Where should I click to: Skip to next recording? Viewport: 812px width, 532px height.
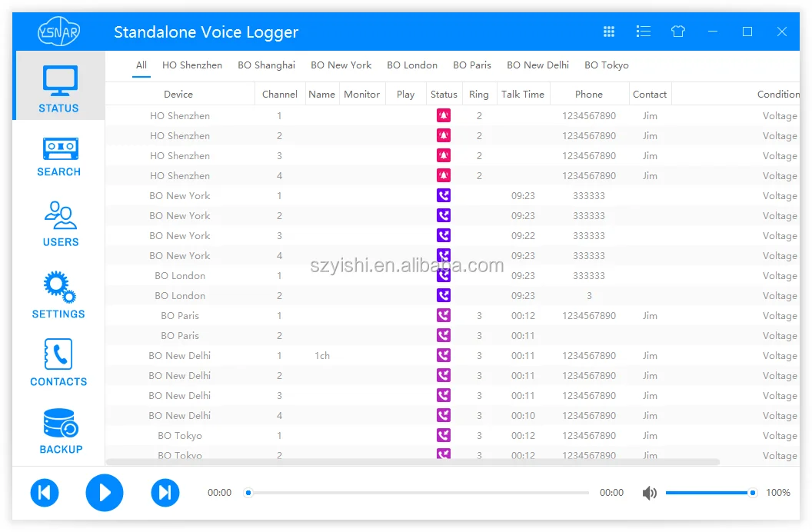[x=165, y=493]
